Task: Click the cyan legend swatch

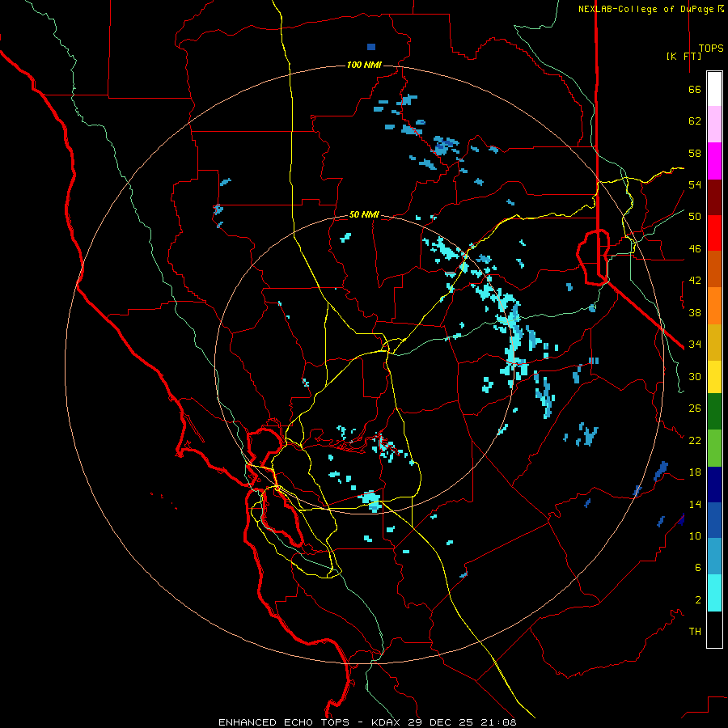Action: [x=714, y=593]
